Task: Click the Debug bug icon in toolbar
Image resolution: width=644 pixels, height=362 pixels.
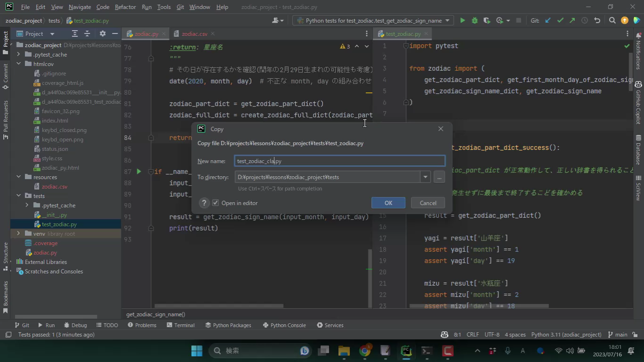Action: pos(475,20)
